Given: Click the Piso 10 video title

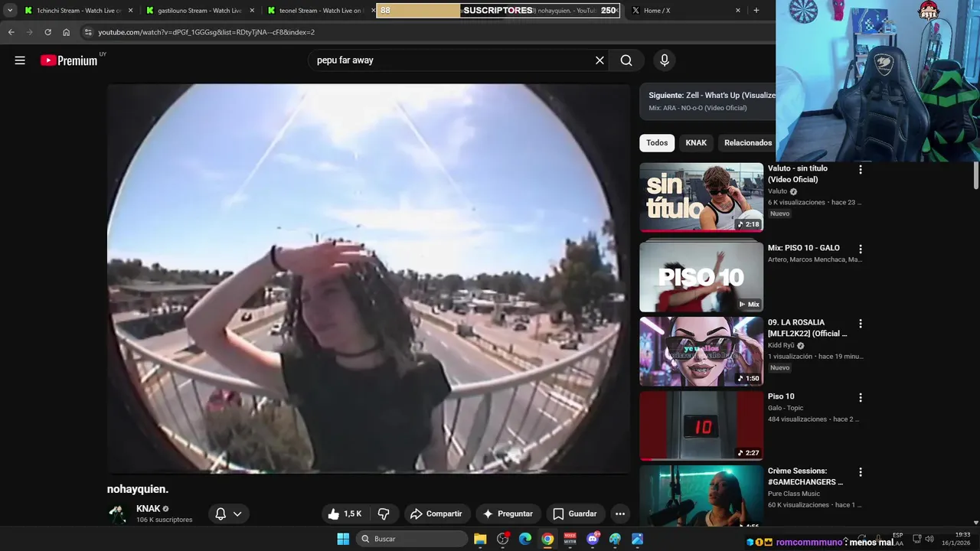Looking at the screenshot, I should (x=781, y=396).
